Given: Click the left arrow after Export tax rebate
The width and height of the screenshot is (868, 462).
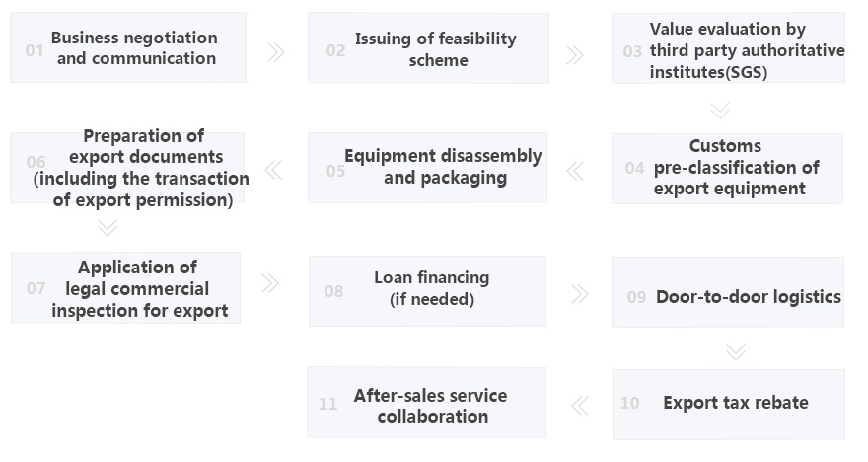Looking at the screenshot, I should (579, 404).
